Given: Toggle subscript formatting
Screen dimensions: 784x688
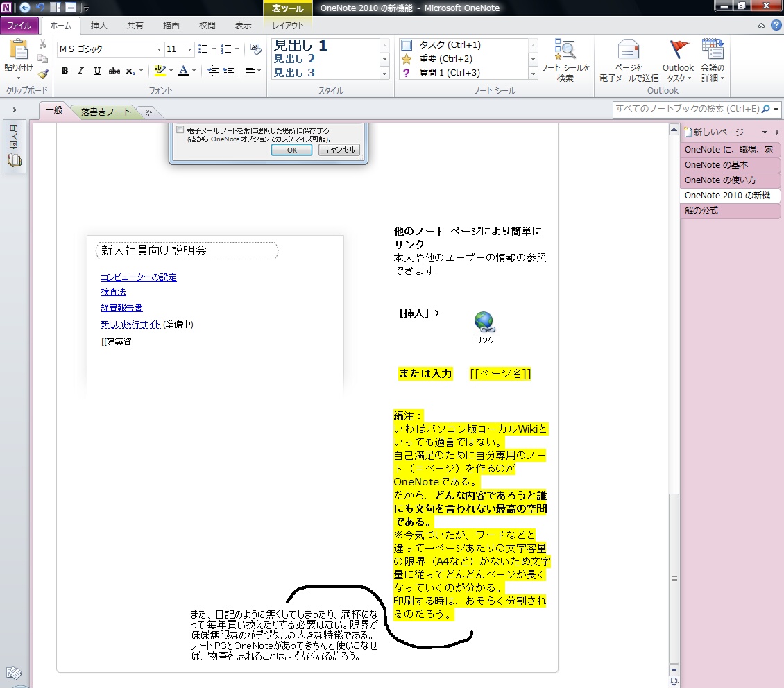Looking at the screenshot, I should coord(130,71).
